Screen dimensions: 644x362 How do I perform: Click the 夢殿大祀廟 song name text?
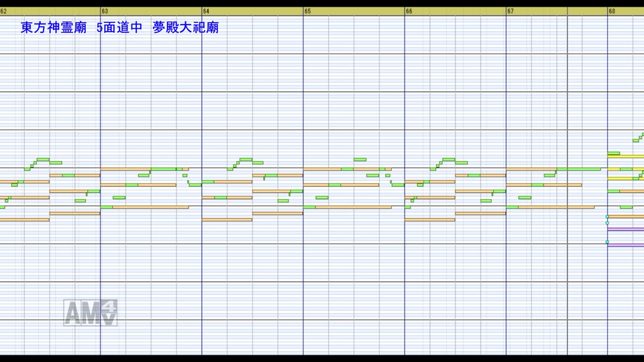pos(186,27)
